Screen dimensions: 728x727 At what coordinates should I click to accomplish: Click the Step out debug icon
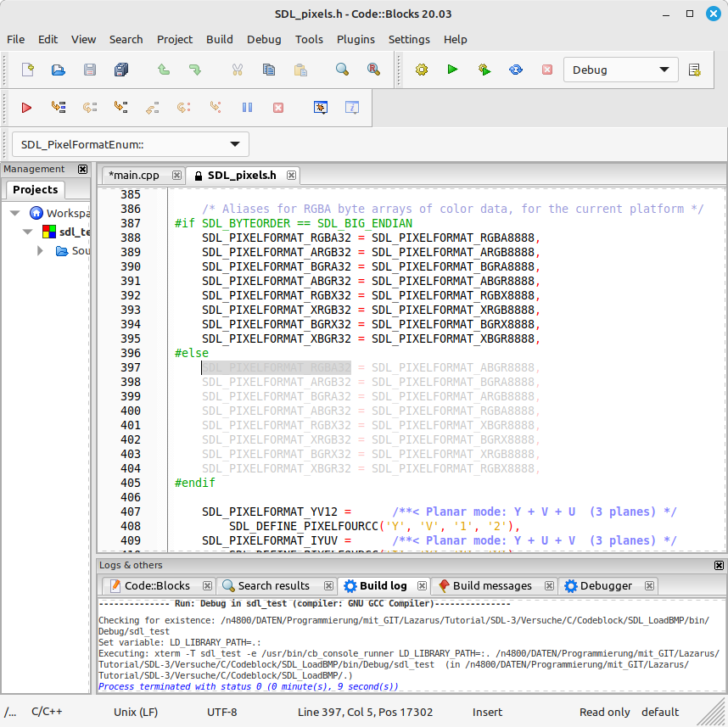[x=152, y=108]
